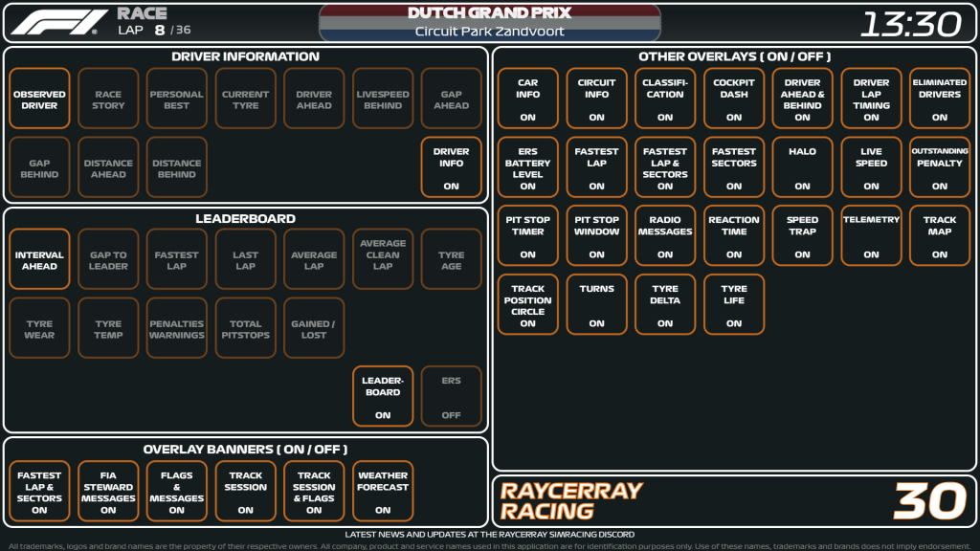
Task: Toggle the Track Map overlay
Action: click(940, 235)
